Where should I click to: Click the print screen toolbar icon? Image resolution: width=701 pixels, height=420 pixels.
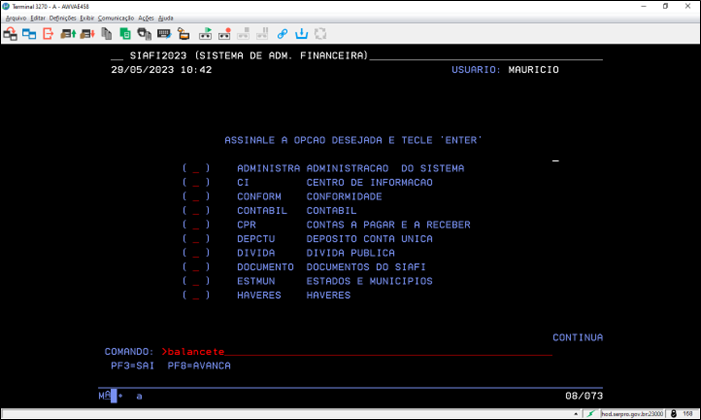tap(144, 34)
